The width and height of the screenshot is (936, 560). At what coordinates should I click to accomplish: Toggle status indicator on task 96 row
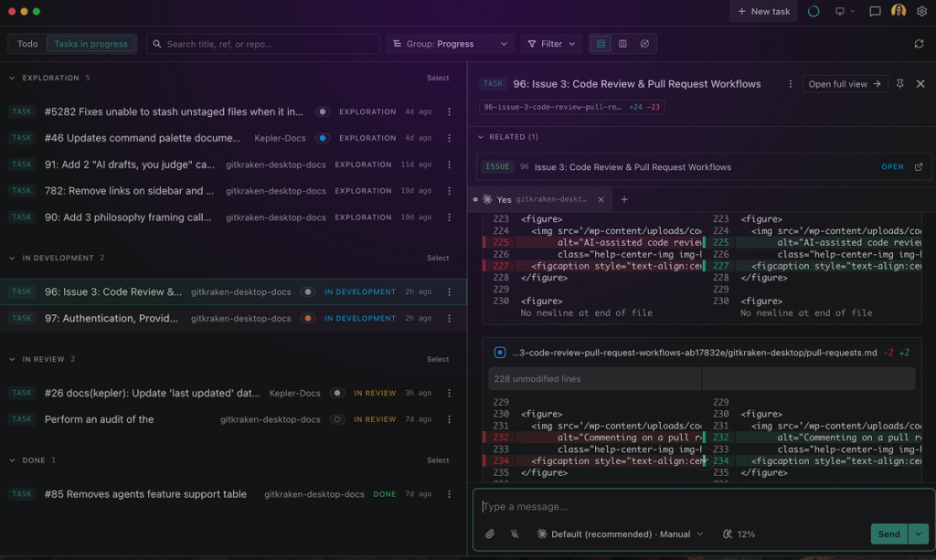pyautogui.click(x=307, y=291)
